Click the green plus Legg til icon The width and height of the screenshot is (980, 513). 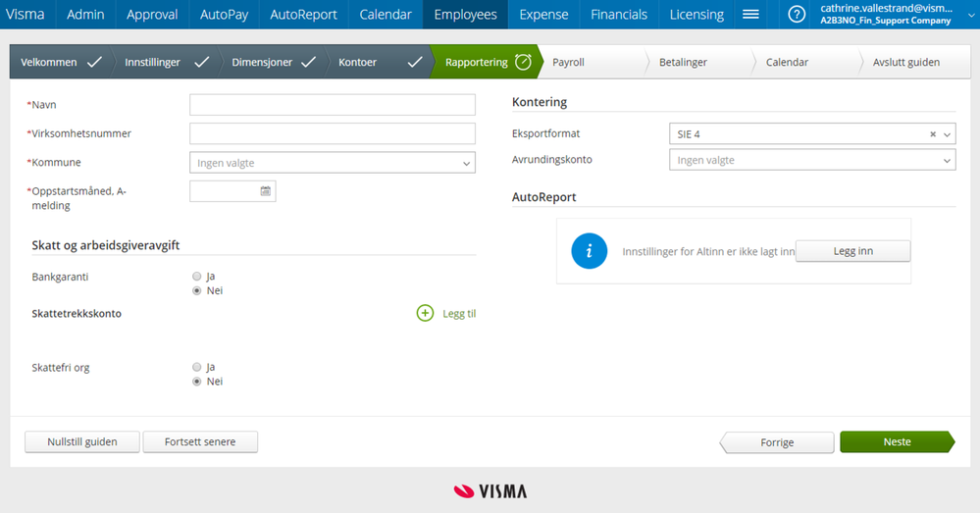[425, 313]
